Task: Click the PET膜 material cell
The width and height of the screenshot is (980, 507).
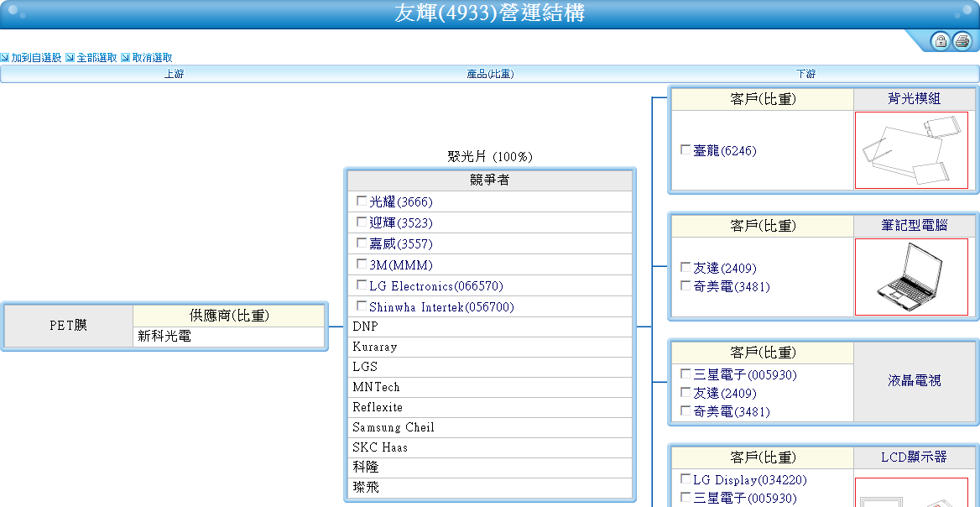Action: pos(69,326)
